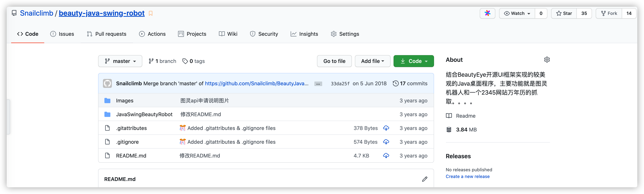This screenshot has width=644, height=194.
Task: Open the Watch notifications dropdown
Action: pos(517,13)
